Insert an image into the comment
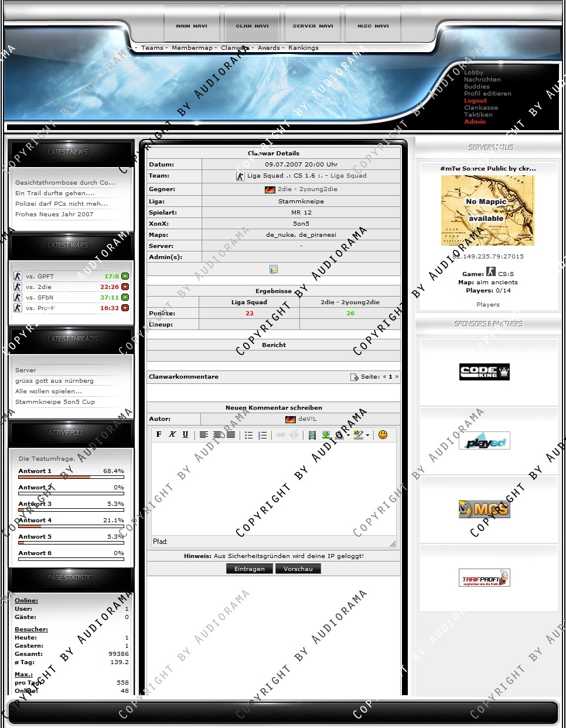The width and height of the screenshot is (566, 728). pyautogui.click(x=326, y=434)
